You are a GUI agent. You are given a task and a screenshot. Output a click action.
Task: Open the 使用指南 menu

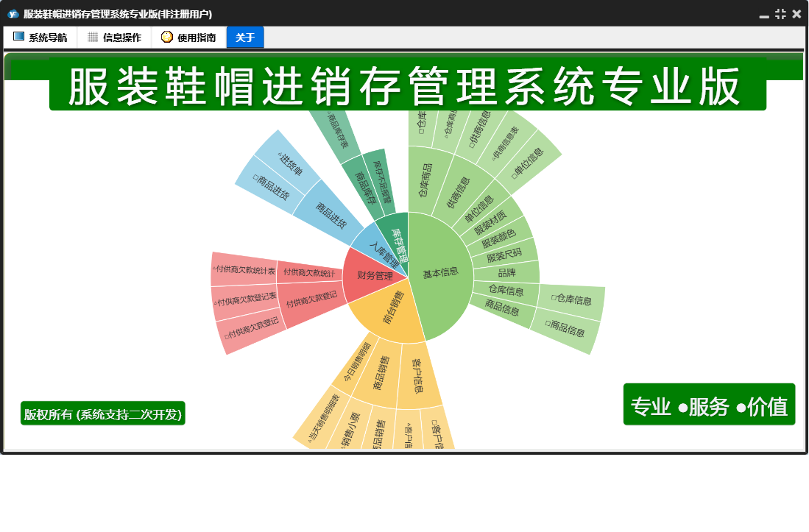188,37
